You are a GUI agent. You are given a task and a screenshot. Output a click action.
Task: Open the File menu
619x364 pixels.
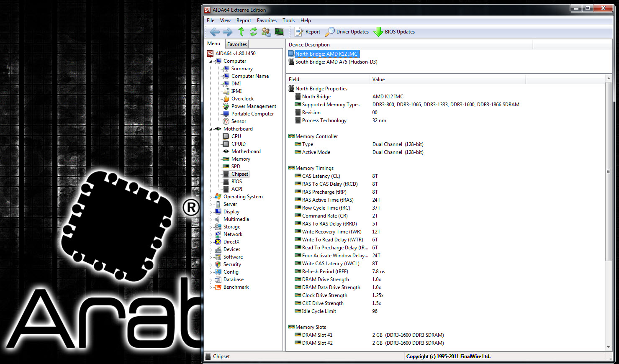[x=211, y=21]
